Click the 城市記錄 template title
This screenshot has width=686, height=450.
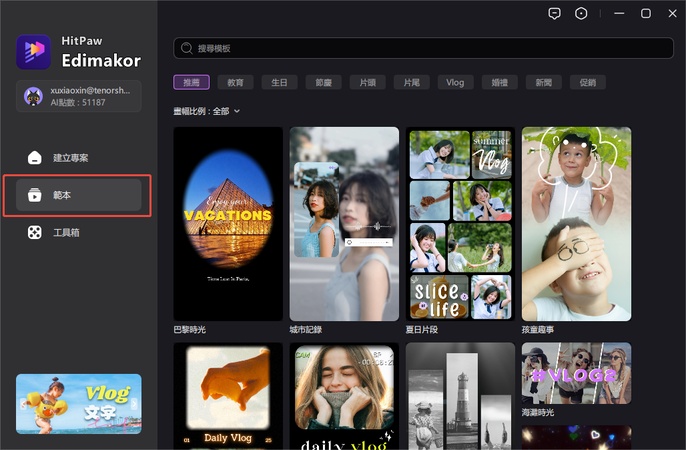point(306,330)
